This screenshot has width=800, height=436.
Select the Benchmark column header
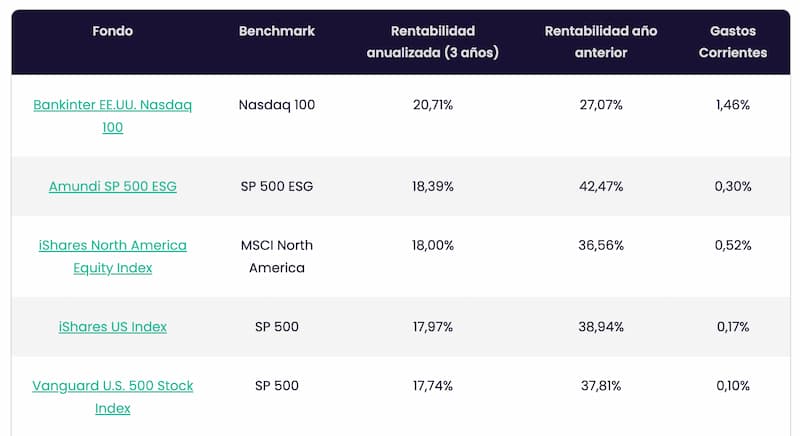[x=277, y=31]
